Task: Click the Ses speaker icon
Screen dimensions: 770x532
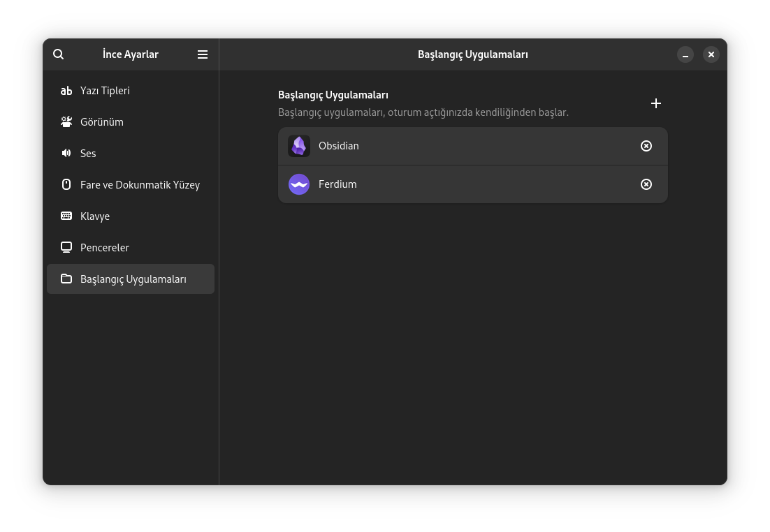Action: pyautogui.click(x=66, y=153)
